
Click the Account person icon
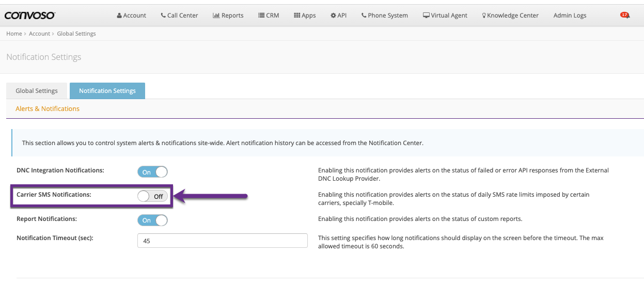pyautogui.click(x=119, y=15)
